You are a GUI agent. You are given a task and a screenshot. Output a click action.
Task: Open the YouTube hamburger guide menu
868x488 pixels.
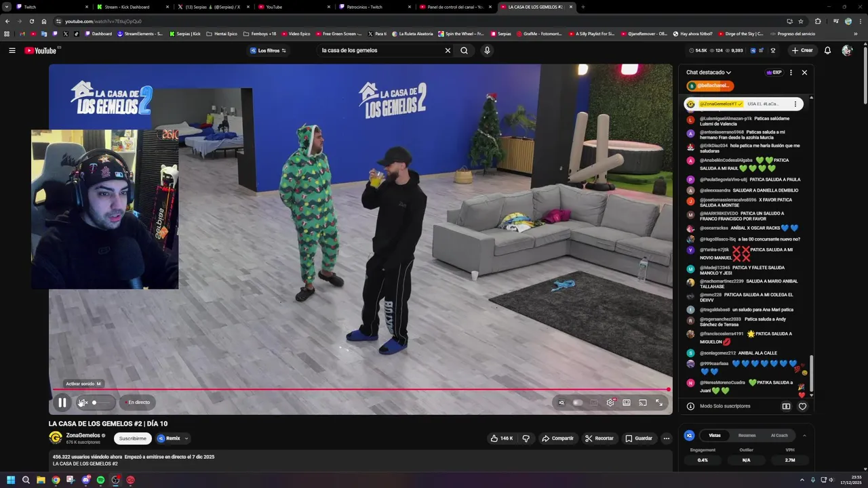[x=12, y=50]
